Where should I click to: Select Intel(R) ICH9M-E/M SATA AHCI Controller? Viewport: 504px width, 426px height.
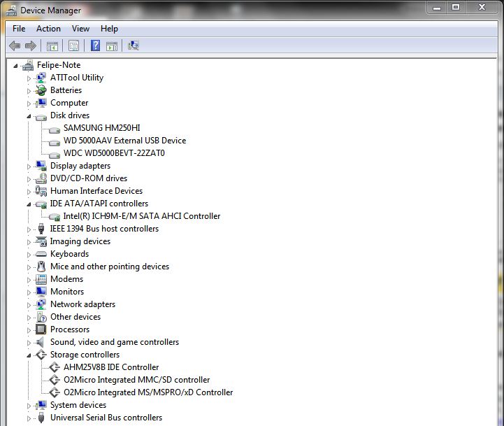(x=142, y=216)
